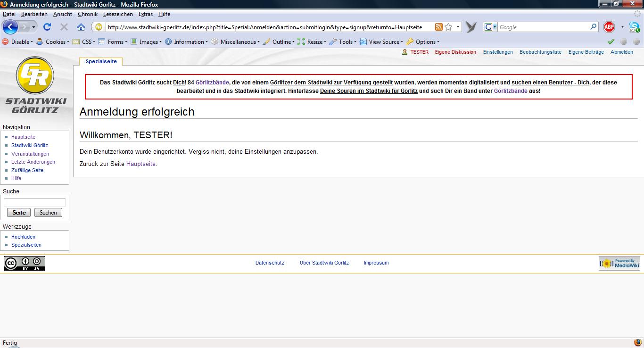Select the Spezialseite tab
Screen dimensions: 644x348
[x=101, y=61]
